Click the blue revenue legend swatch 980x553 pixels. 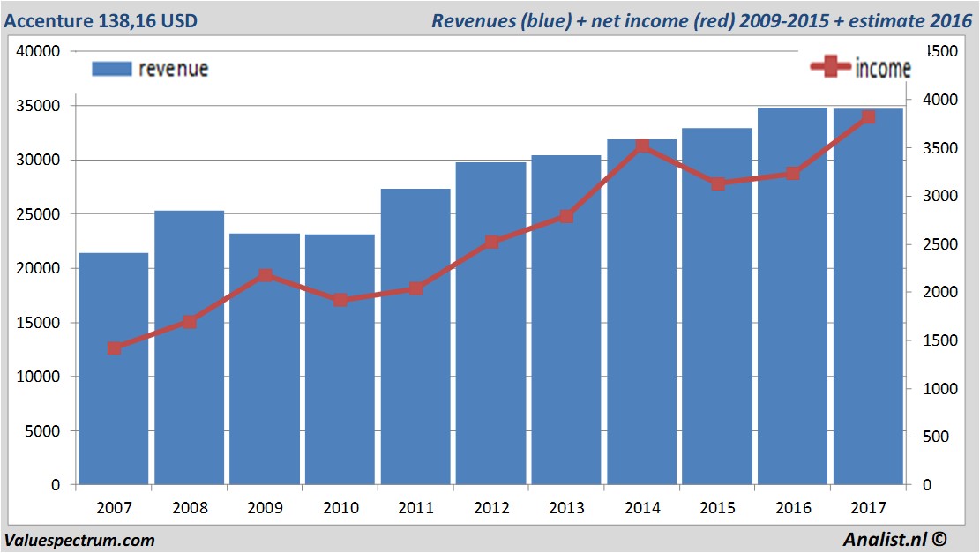pyautogui.click(x=112, y=69)
